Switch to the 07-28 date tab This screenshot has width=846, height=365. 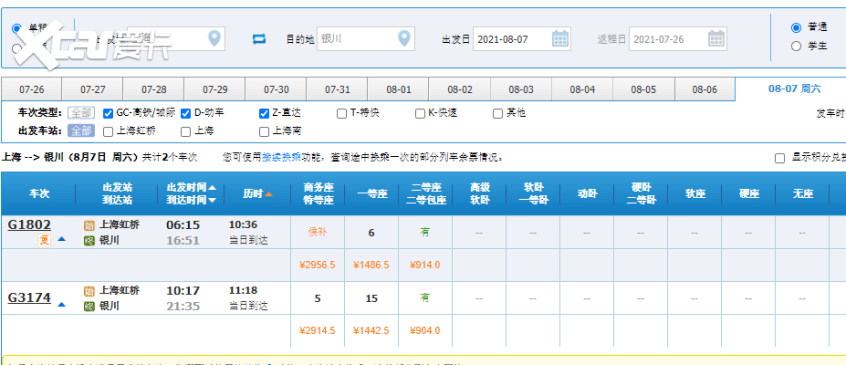point(154,89)
